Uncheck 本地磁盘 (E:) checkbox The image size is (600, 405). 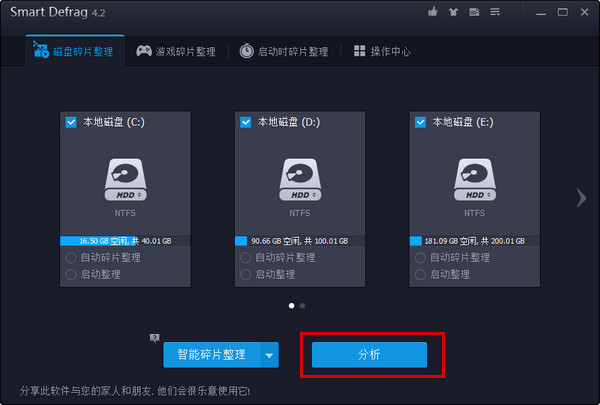coord(420,122)
